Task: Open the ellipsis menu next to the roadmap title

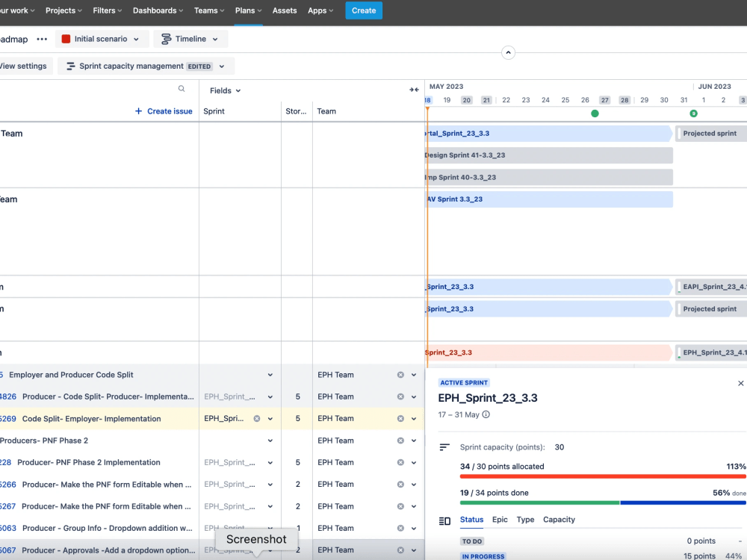Action: coord(41,39)
